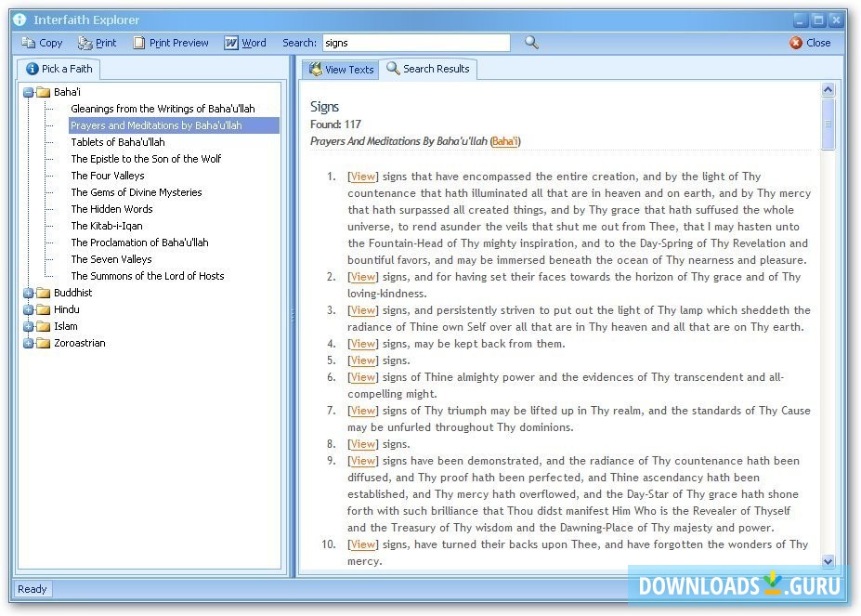The height and width of the screenshot is (616, 861).
Task: Click the results scrollbar down arrow
Action: pos(828,561)
